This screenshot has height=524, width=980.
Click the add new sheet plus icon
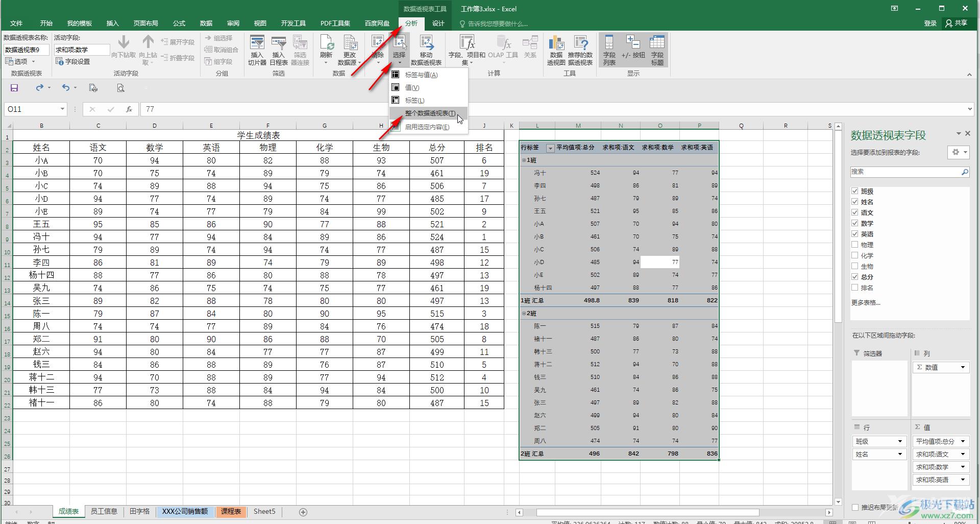[x=303, y=512]
